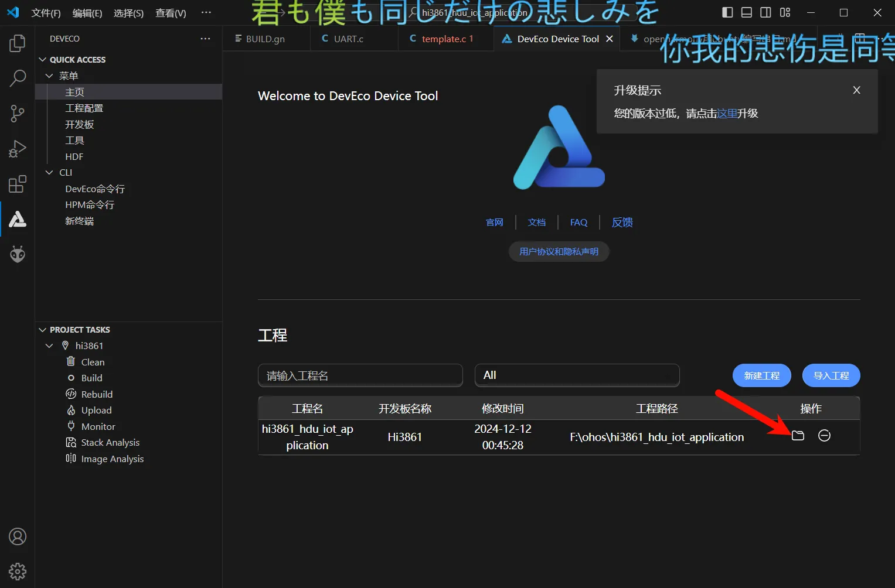Open the Extensions view icon
This screenshot has width=895, height=588.
(x=18, y=184)
